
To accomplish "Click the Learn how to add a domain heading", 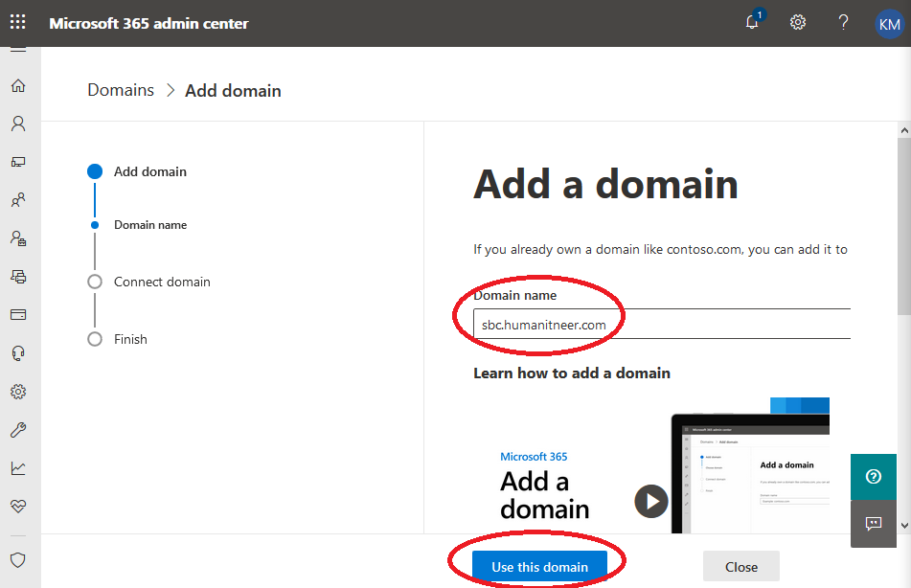I will click(572, 373).
